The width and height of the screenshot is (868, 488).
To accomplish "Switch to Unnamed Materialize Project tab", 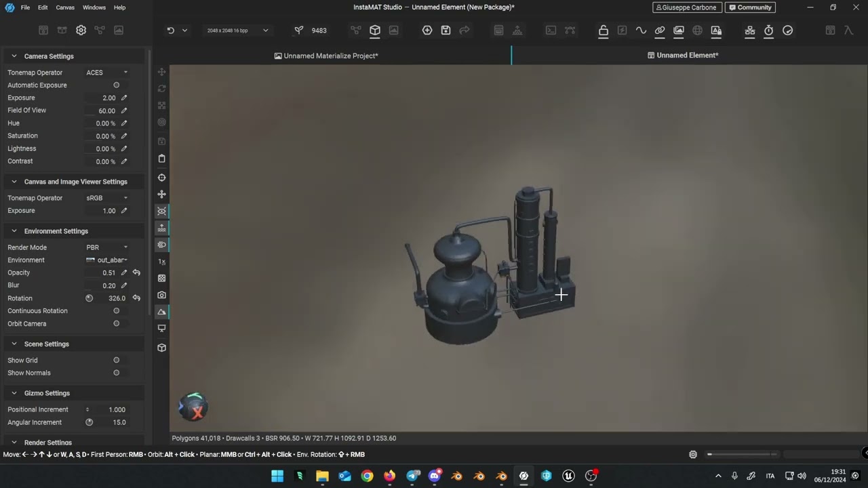I will coord(326,56).
